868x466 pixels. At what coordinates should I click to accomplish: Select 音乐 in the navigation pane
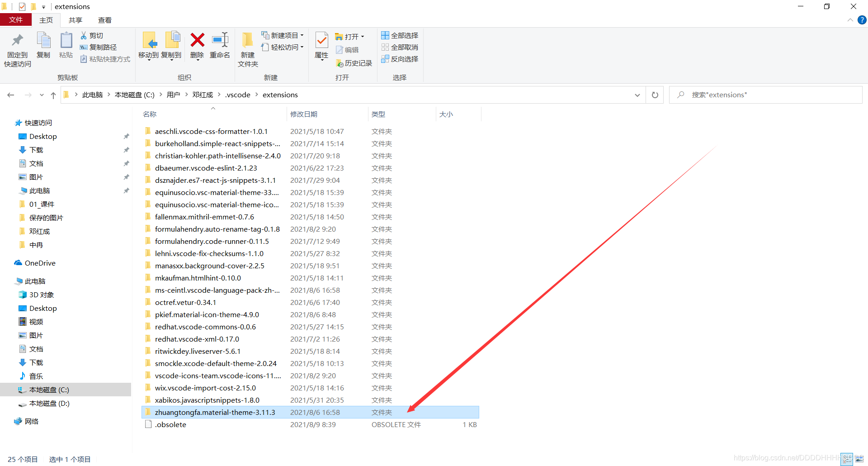click(x=36, y=376)
